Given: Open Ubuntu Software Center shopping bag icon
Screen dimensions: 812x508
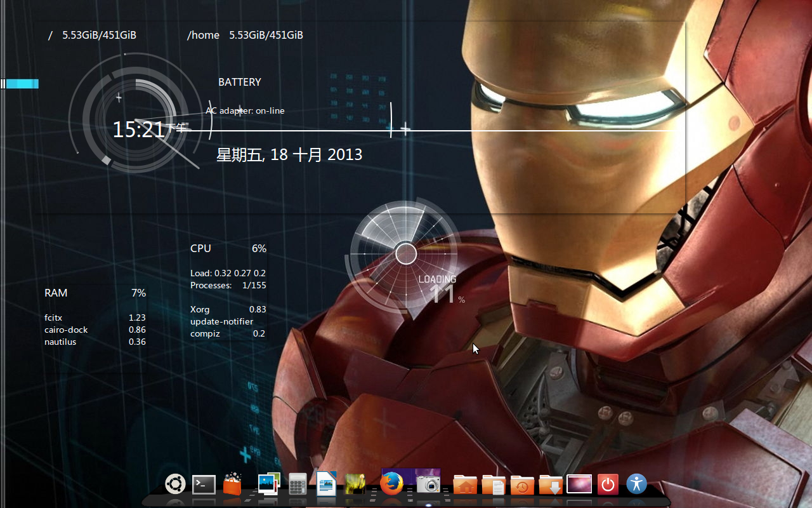Looking at the screenshot, I should tap(232, 484).
